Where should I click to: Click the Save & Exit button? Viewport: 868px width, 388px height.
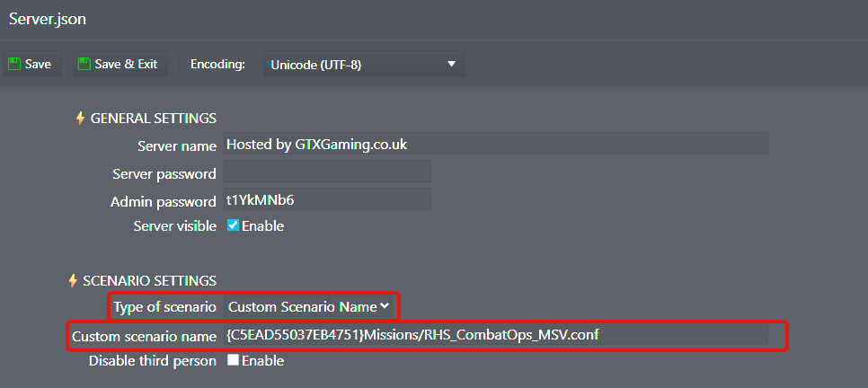[x=120, y=64]
